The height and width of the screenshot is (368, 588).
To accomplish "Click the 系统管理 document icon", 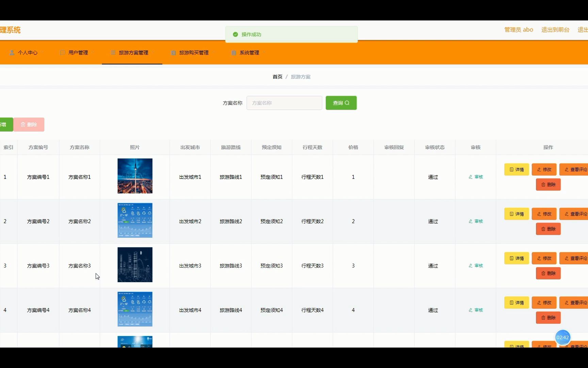I will point(233,52).
